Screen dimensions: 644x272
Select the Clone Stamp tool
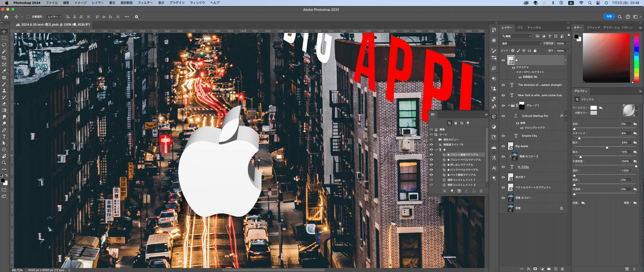click(x=4, y=90)
